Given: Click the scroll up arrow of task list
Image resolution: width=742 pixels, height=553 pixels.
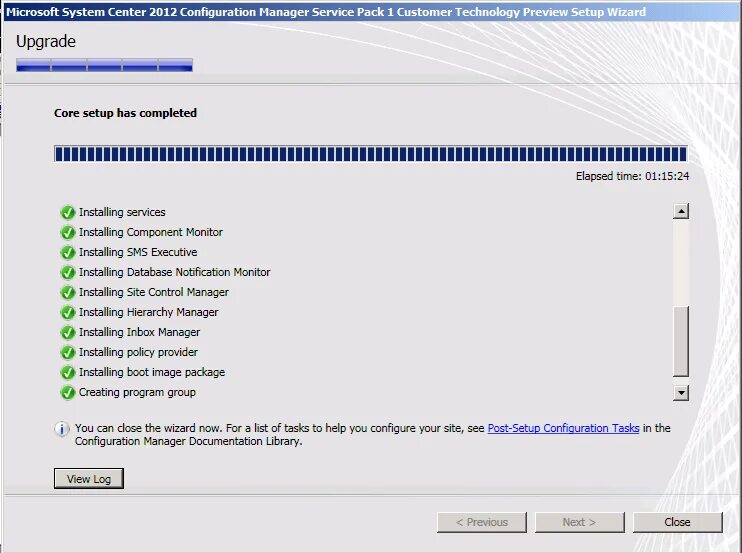Looking at the screenshot, I should coord(681,211).
